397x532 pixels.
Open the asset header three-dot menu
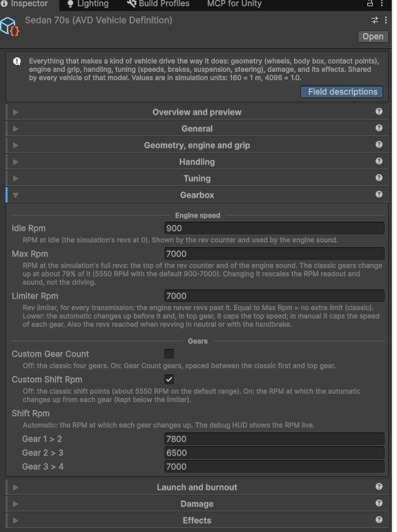(386, 20)
